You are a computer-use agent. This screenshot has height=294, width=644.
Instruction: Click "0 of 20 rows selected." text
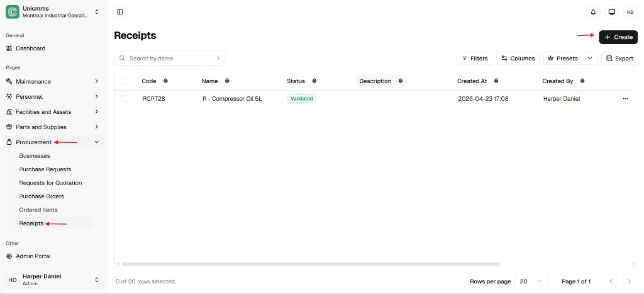click(x=146, y=281)
